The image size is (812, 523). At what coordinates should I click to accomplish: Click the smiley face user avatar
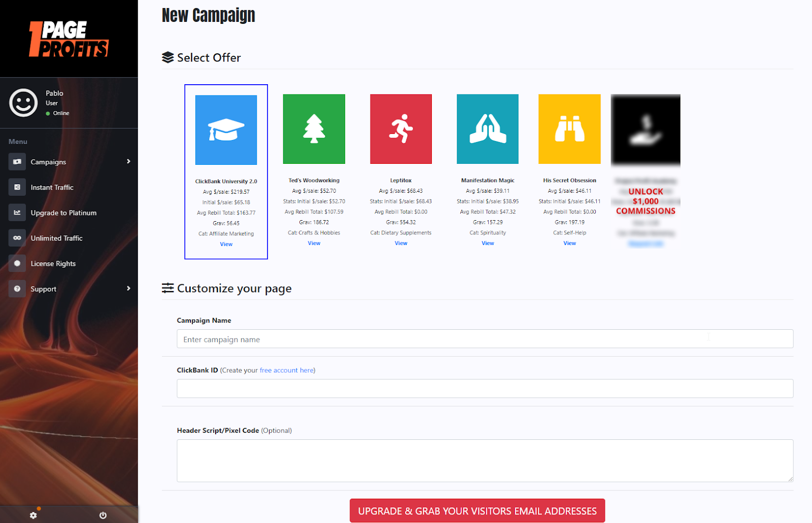[23, 103]
